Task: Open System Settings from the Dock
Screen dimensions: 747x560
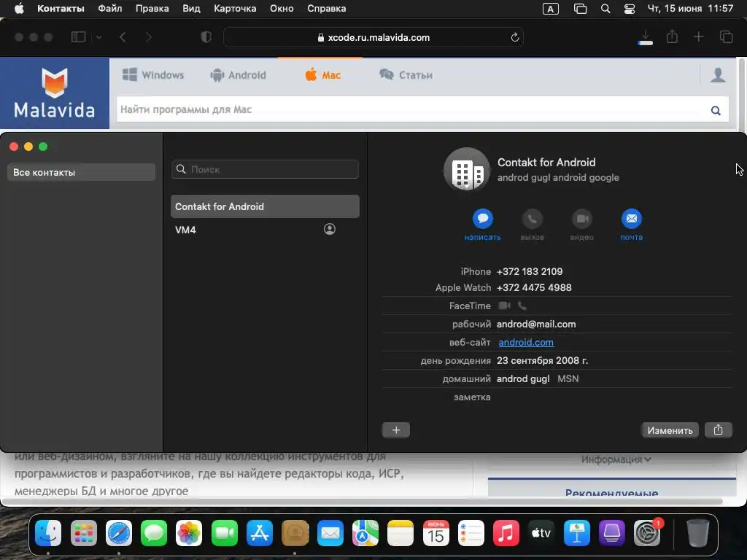Action: click(x=648, y=533)
